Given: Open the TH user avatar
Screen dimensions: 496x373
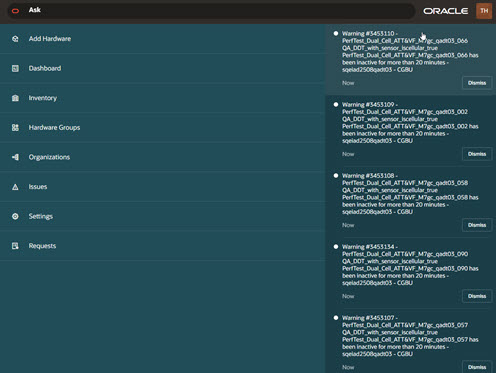Looking at the screenshot, I should pos(484,11).
